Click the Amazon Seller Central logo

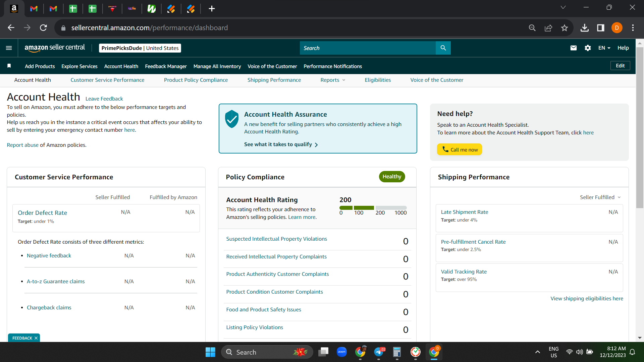coord(55,48)
